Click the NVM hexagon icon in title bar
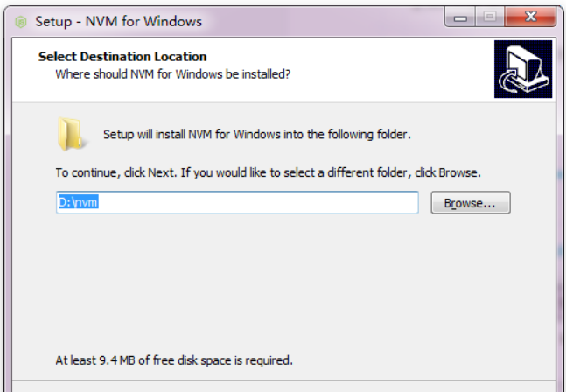The height and width of the screenshot is (392, 566). (x=21, y=22)
